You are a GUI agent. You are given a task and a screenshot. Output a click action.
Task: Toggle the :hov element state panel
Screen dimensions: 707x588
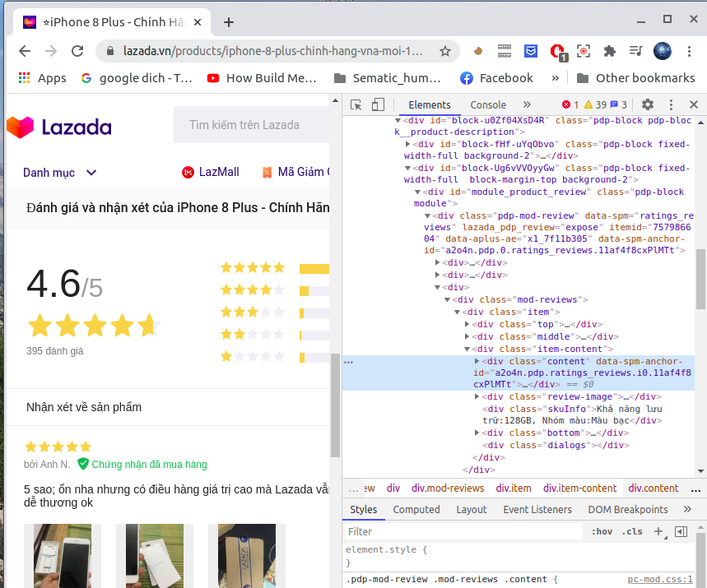click(x=602, y=532)
